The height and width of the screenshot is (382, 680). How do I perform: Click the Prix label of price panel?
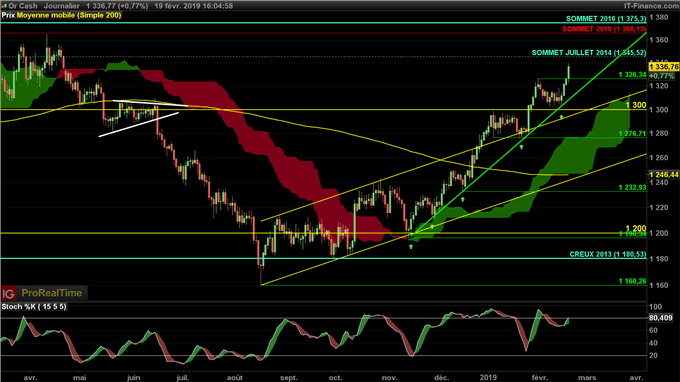pyautogui.click(x=8, y=15)
